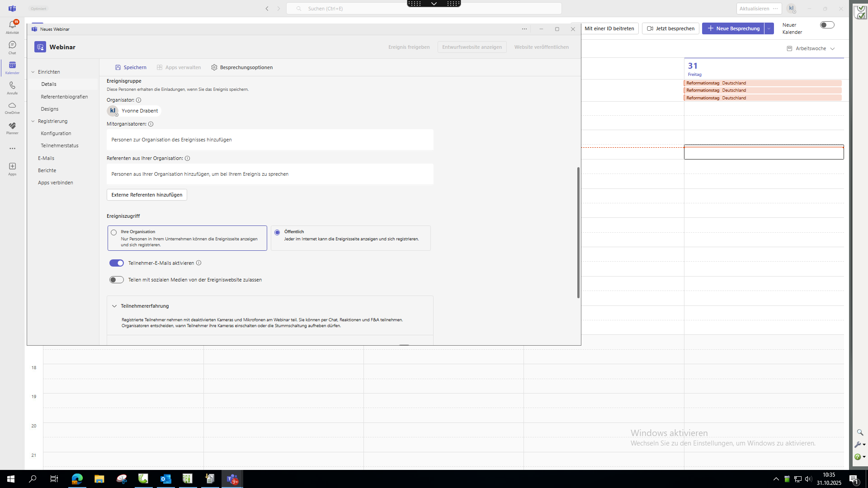868x488 pixels.
Task: Open the Aktivität bell icon
Action: [12, 25]
